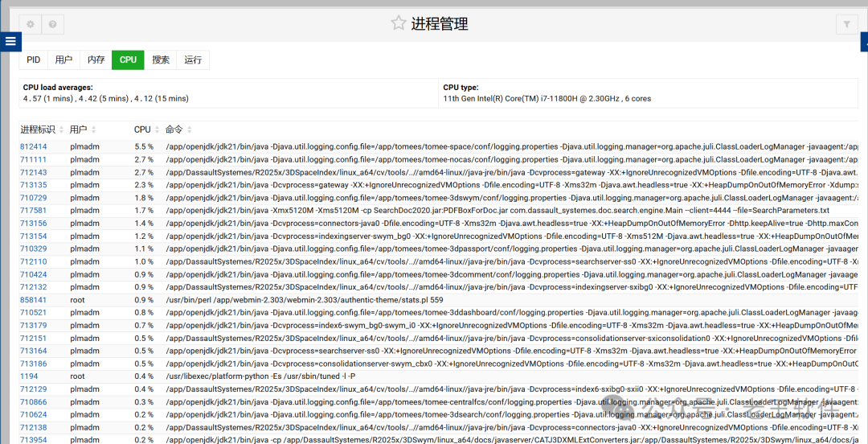The height and width of the screenshot is (444, 868).
Task: Open process 858141 run by root
Action: point(33,300)
